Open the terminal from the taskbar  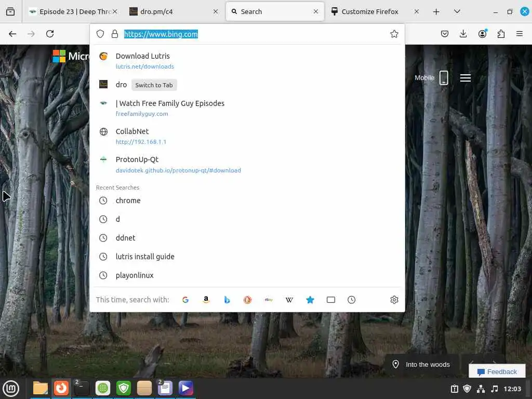click(82, 388)
